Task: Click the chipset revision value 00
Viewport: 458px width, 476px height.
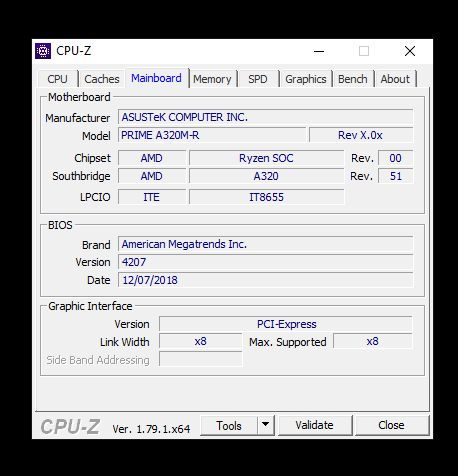Action: [396, 158]
